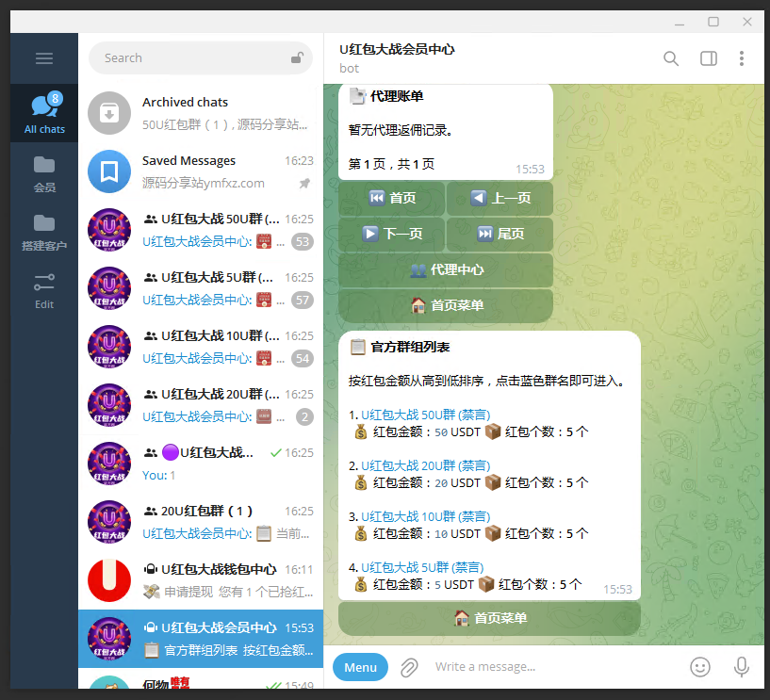The image size is (770, 700).
Task: Select the All chats folder
Action: click(x=44, y=113)
